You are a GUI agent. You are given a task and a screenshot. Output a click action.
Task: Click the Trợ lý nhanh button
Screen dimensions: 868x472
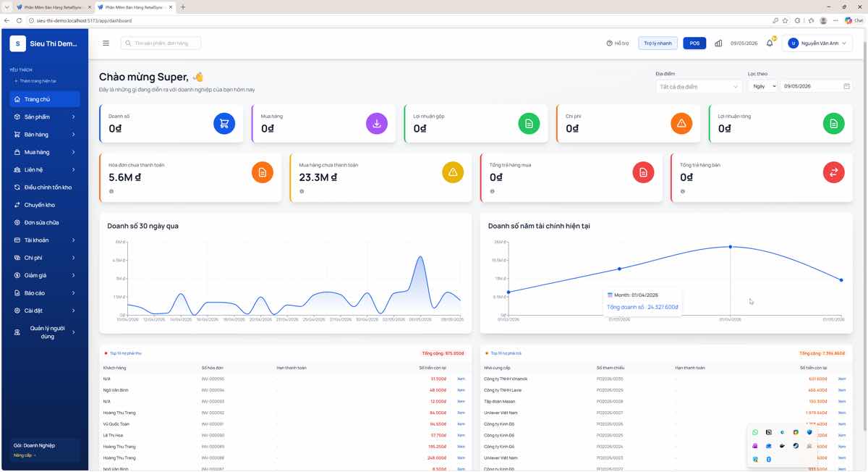[x=658, y=43]
